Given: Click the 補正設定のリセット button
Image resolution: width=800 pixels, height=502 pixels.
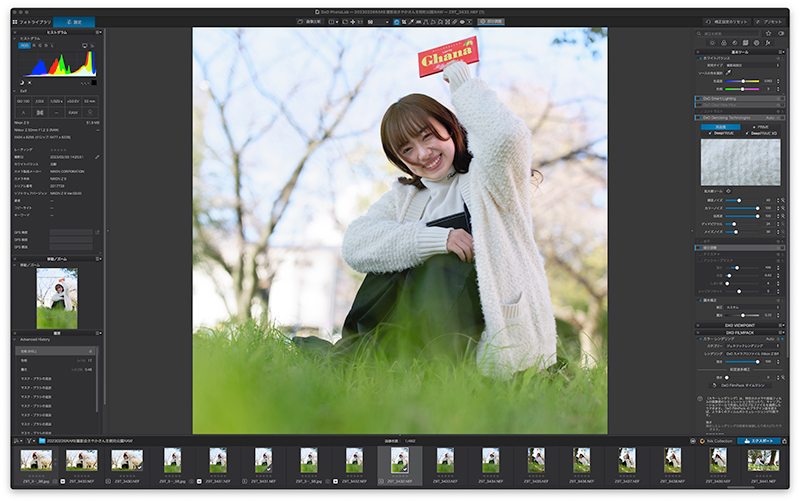Looking at the screenshot, I should point(727,22).
